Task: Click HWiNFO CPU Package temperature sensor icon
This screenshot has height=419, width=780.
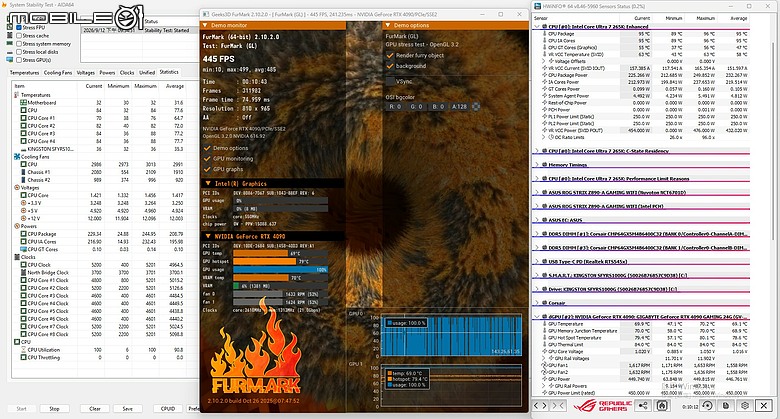Action: click(x=544, y=34)
